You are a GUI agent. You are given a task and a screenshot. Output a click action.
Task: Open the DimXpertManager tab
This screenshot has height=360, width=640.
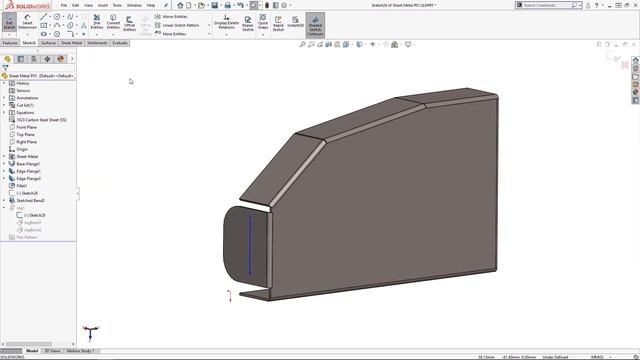47,59
